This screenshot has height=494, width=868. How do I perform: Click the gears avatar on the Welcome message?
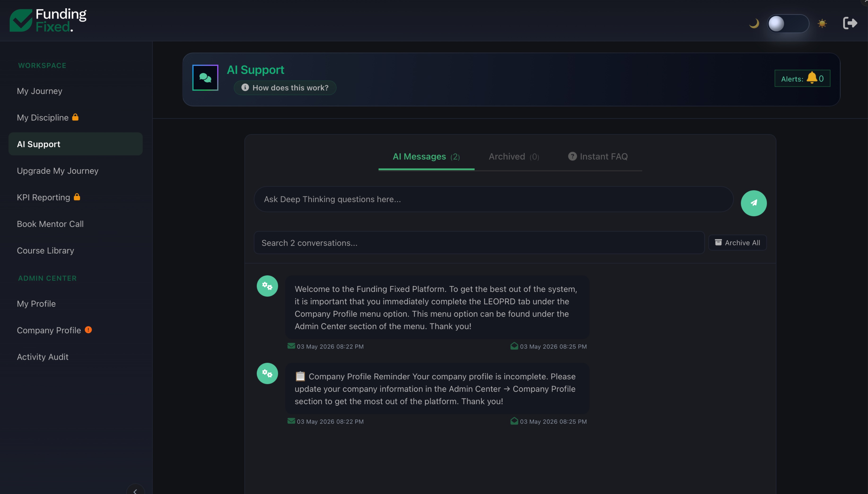(x=267, y=286)
